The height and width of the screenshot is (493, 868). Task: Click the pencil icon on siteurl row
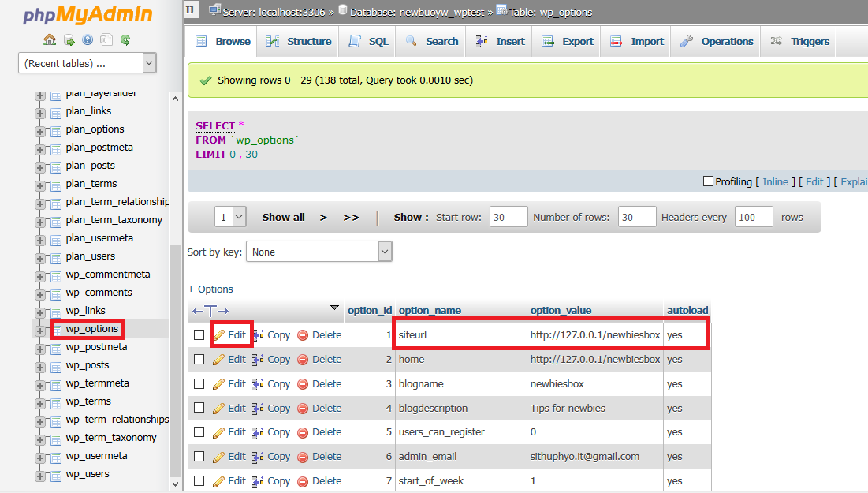(219, 335)
